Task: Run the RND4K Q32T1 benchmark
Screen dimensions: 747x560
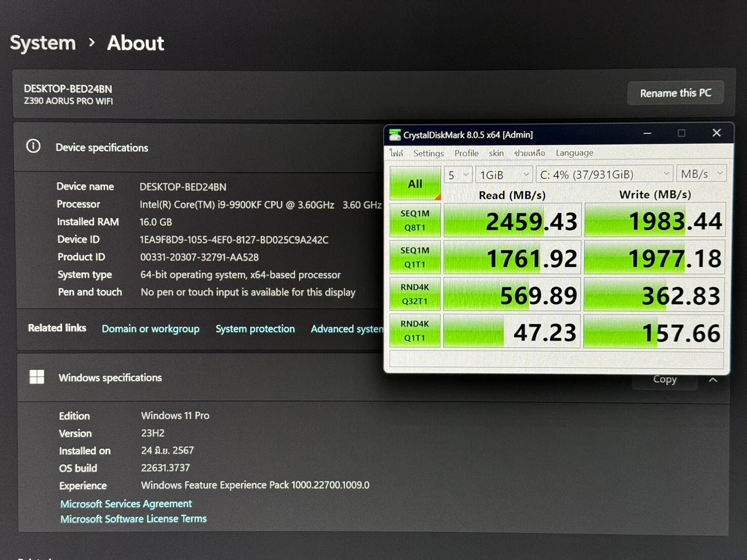Action: point(415,294)
